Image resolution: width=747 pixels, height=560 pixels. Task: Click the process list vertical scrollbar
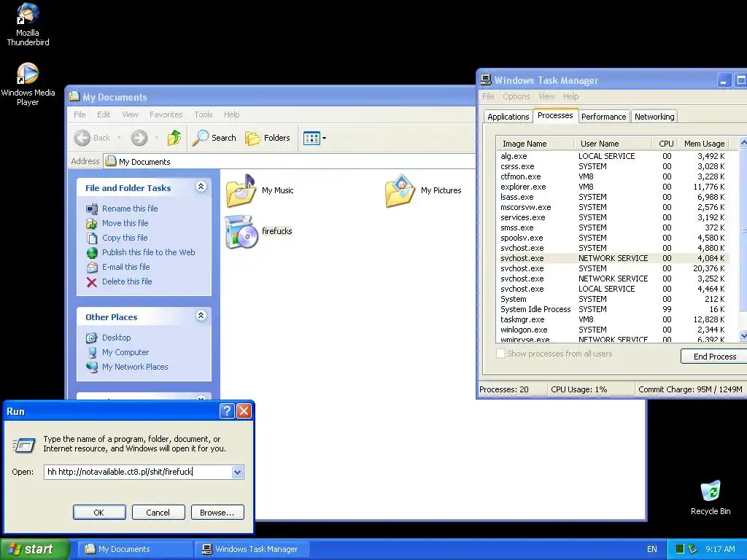coord(743,239)
